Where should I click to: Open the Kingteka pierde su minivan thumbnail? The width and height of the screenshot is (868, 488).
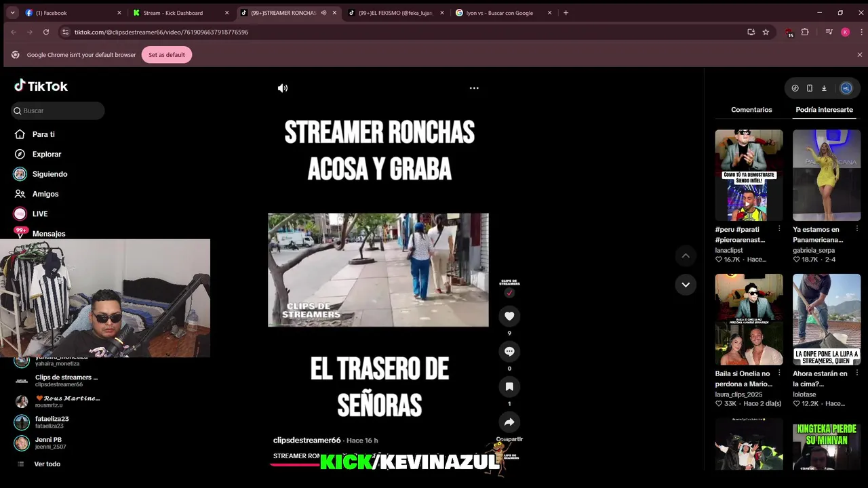[x=827, y=445]
